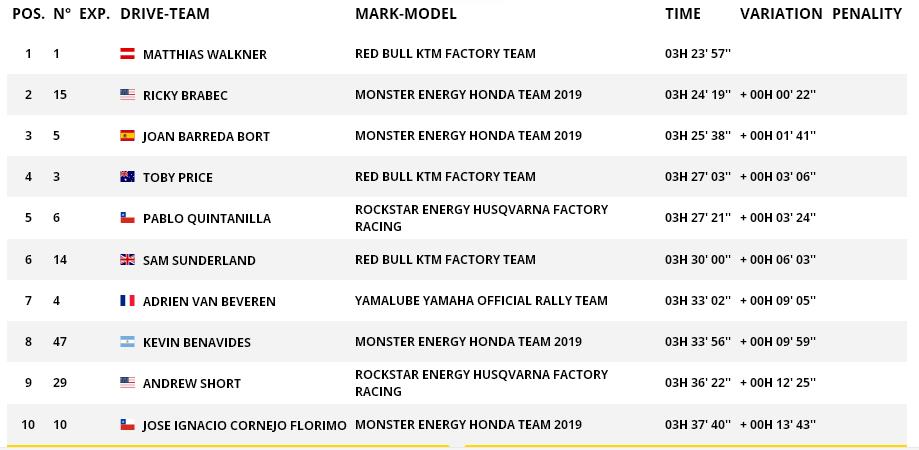Click Yamalube Yamaha Official Rally Team
919x450 pixels.
point(481,300)
